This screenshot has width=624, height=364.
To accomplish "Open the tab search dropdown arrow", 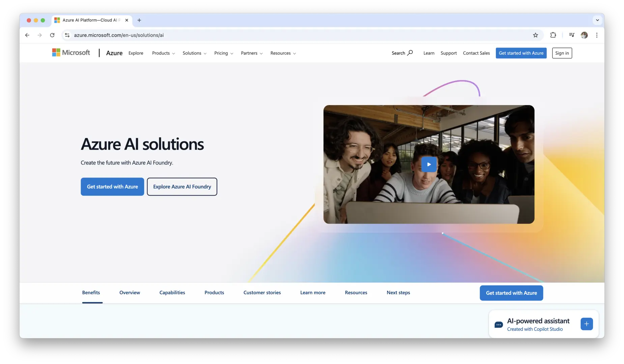I will [x=597, y=20].
